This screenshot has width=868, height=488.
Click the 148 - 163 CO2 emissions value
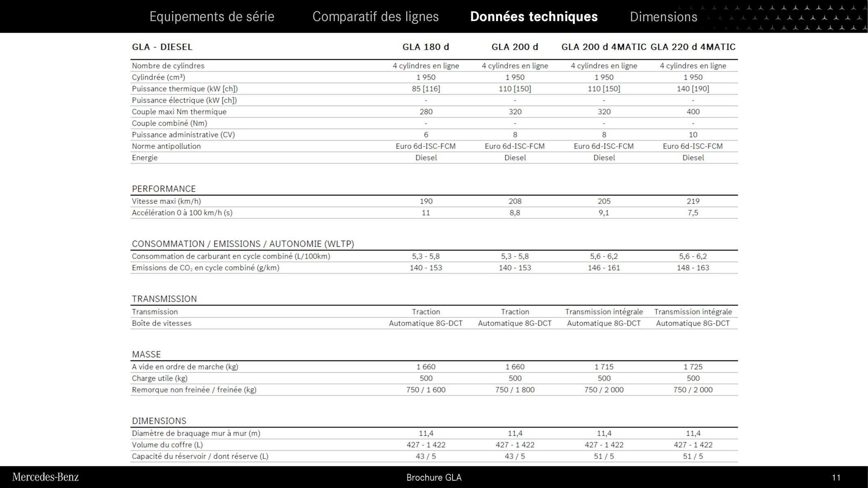(x=693, y=268)
